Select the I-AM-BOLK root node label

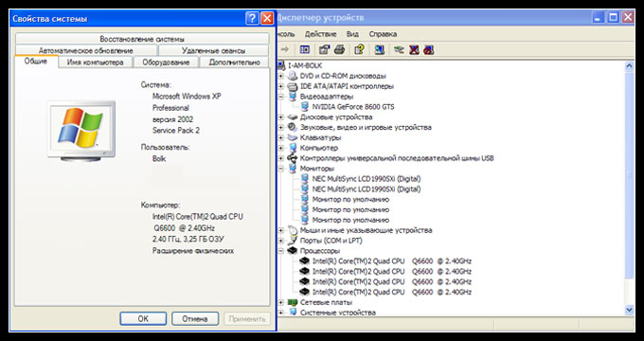305,65
